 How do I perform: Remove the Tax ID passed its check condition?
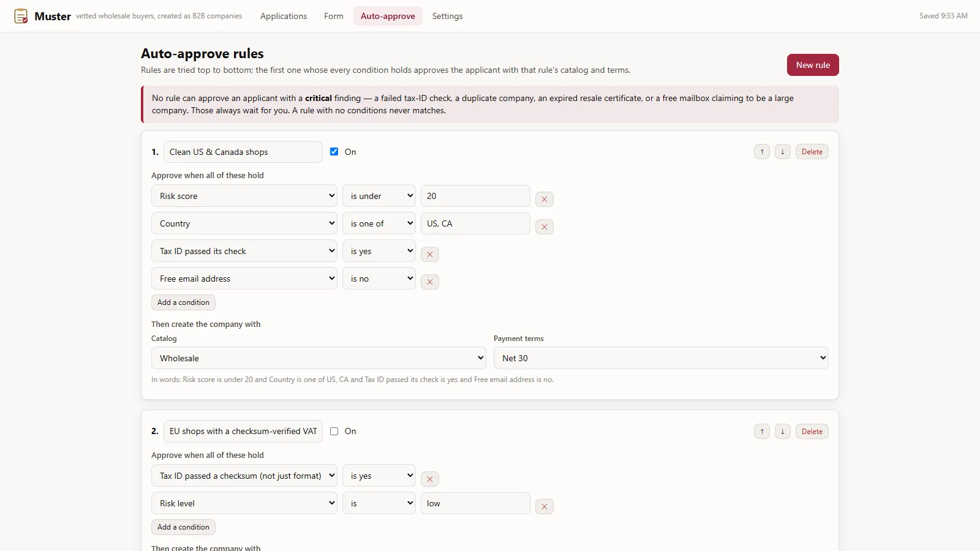click(x=430, y=254)
